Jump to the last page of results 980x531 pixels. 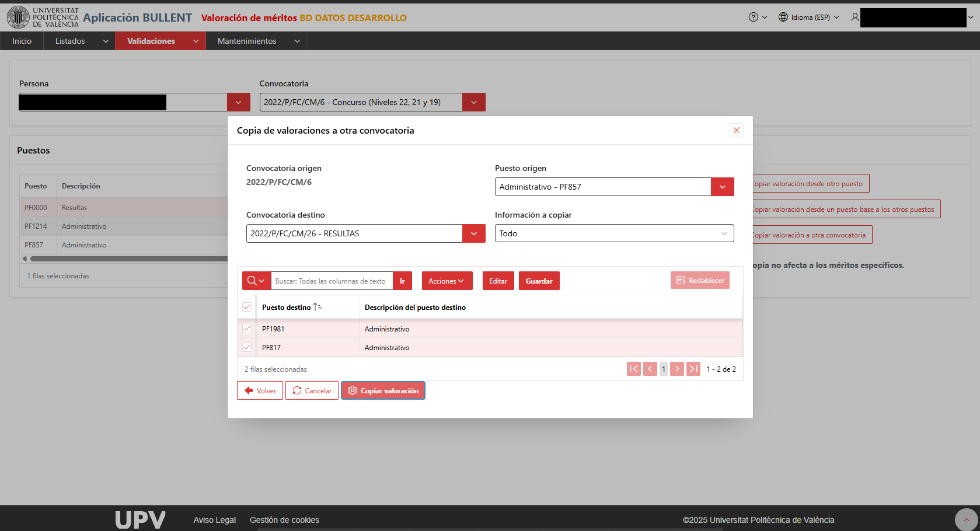point(693,369)
